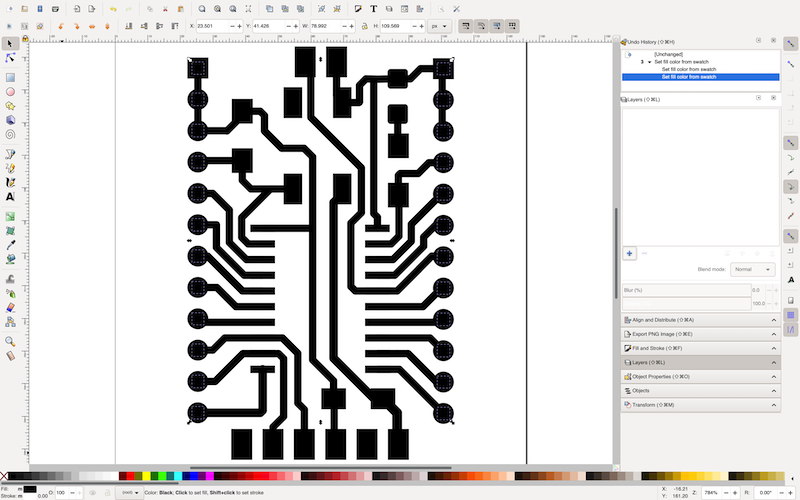Toggle move patterns with object
800x500 pixels.
tap(512, 26)
